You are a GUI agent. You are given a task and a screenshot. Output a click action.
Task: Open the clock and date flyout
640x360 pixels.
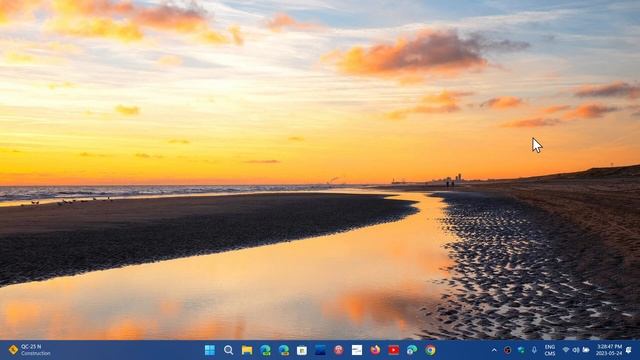pyautogui.click(x=609, y=350)
